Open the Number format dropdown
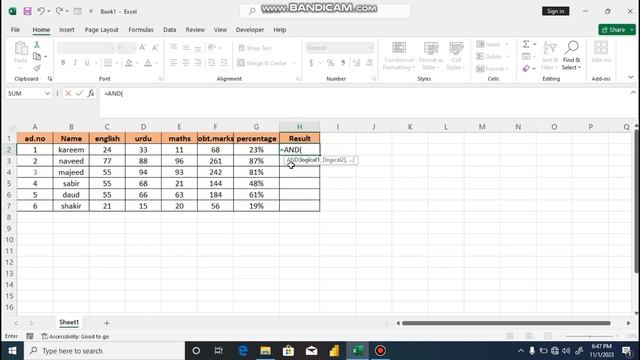The height and width of the screenshot is (360, 640). click(x=371, y=48)
